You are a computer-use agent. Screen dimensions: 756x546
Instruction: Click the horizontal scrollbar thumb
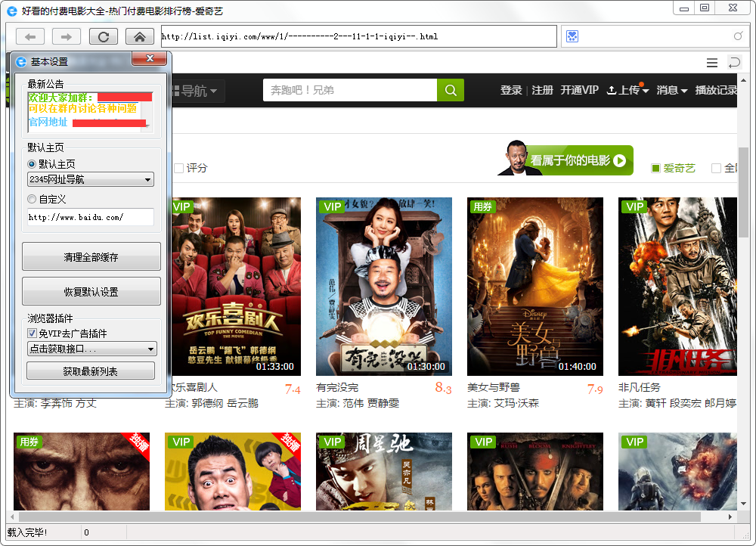pyautogui.click(x=359, y=517)
